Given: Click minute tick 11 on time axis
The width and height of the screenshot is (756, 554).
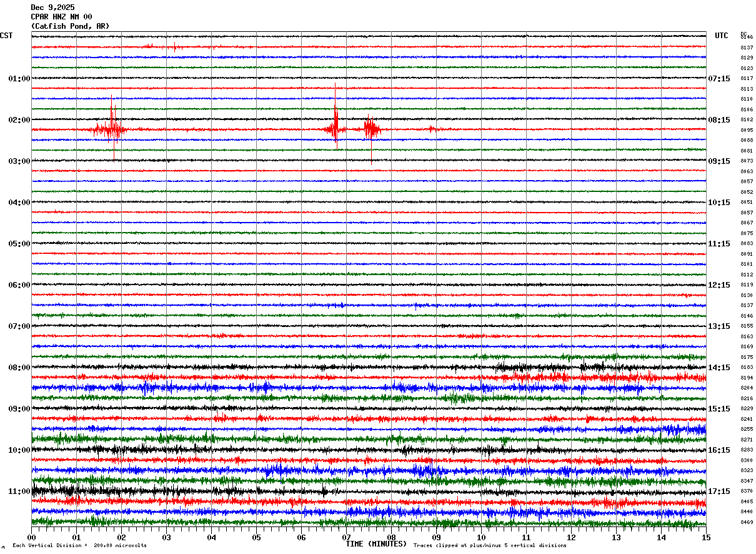Looking at the screenshot, I should pos(526,537).
